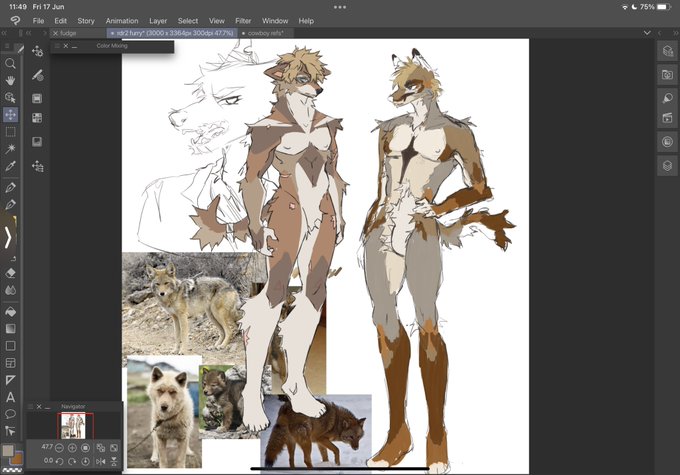This screenshot has width=680, height=475.
Task: Switch to the cowboy refs tab
Action: pyautogui.click(x=265, y=33)
